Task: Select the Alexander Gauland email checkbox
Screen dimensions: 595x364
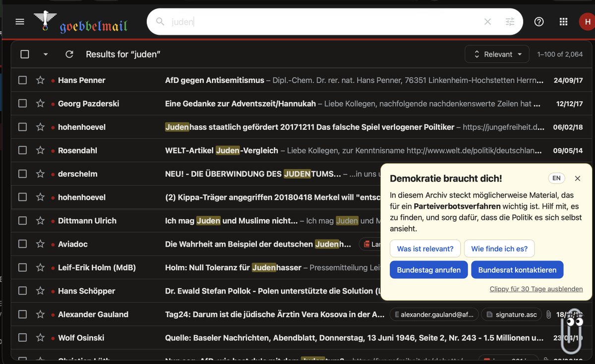Action: tap(22, 314)
